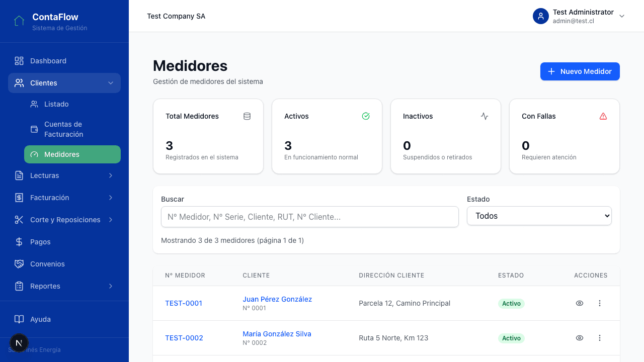Focus the Buscar search field

tap(310, 217)
